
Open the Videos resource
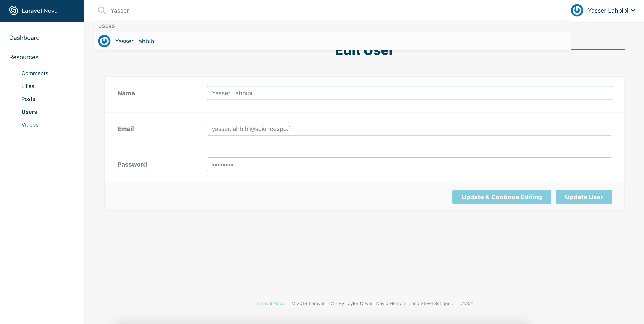tap(30, 124)
